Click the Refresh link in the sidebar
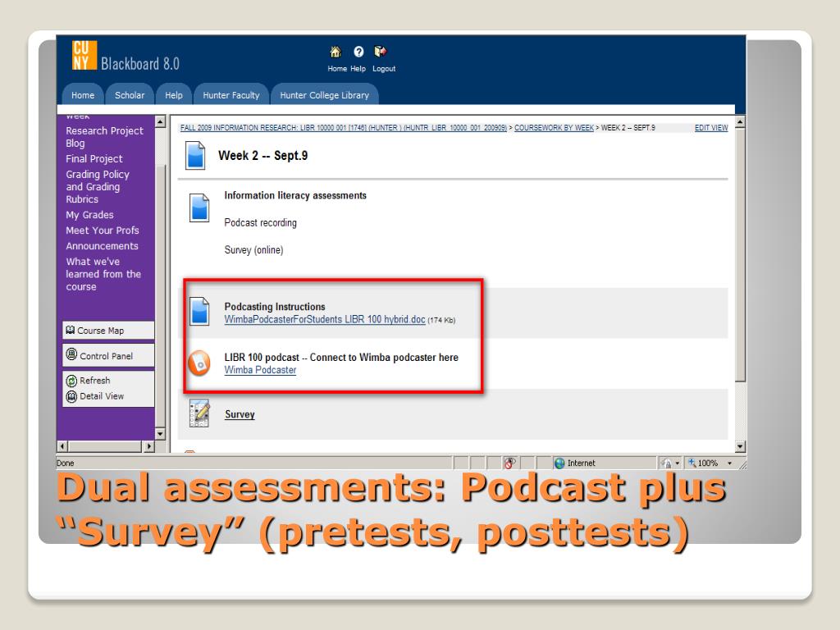 tap(95, 381)
